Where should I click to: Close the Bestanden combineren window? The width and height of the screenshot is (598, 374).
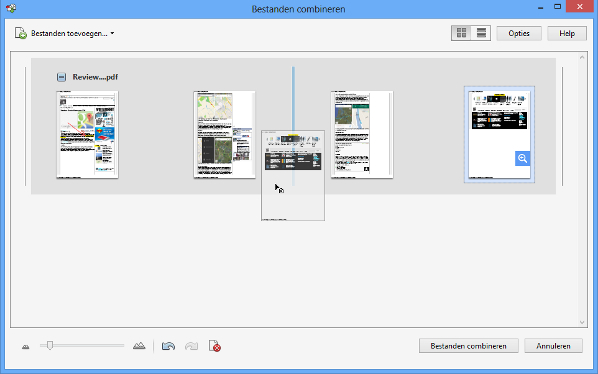(x=580, y=6)
